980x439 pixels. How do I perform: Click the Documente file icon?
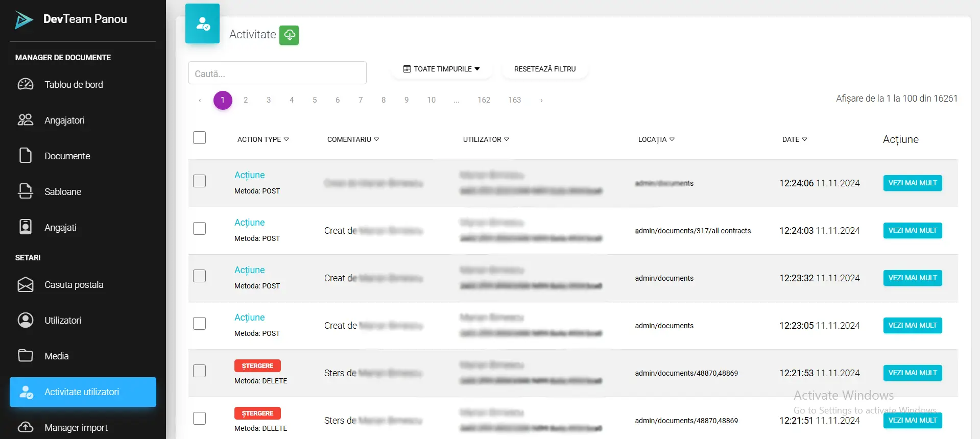[x=25, y=156]
